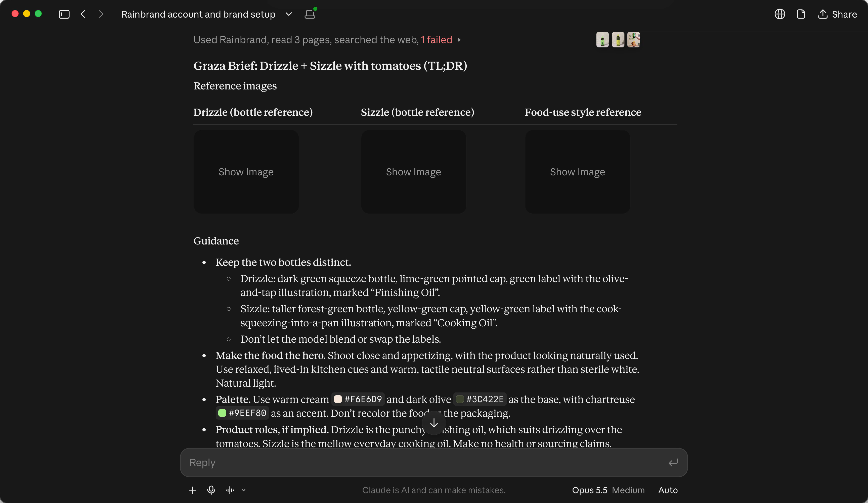Show Image for Sizzle bottle reference
The image size is (868, 503).
click(413, 172)
